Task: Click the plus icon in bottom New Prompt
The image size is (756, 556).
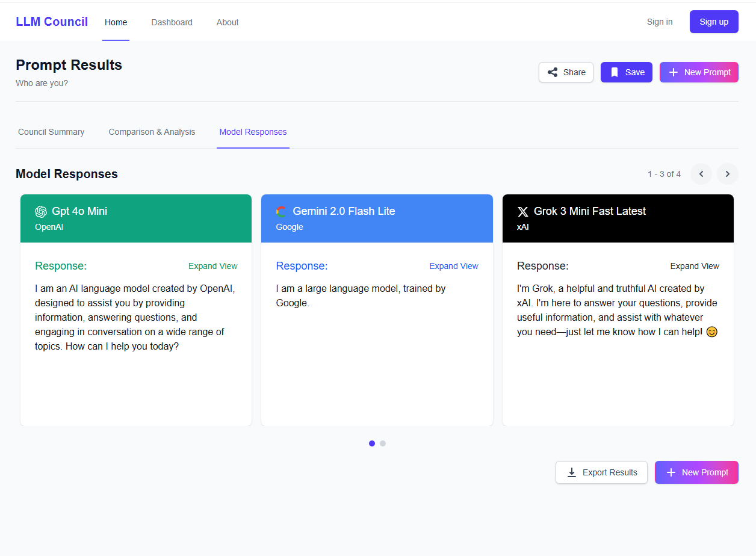Action: (x=671, y=472)
